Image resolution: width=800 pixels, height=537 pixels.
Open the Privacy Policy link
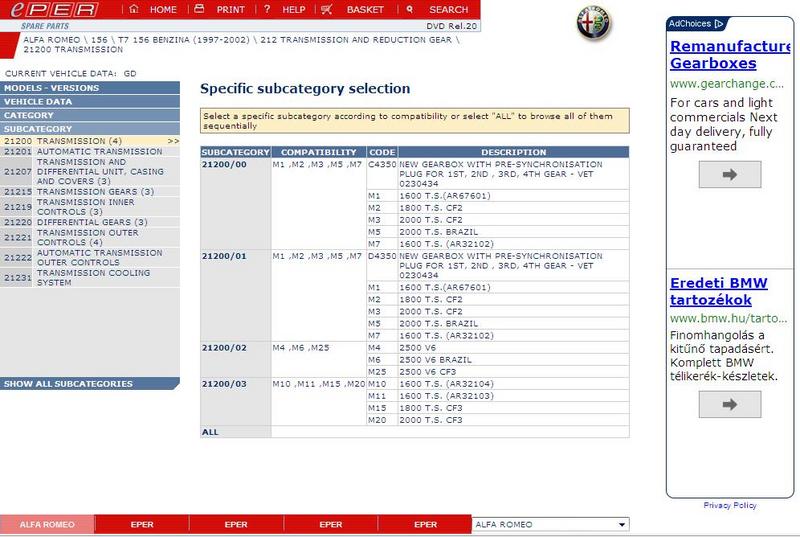730,505
